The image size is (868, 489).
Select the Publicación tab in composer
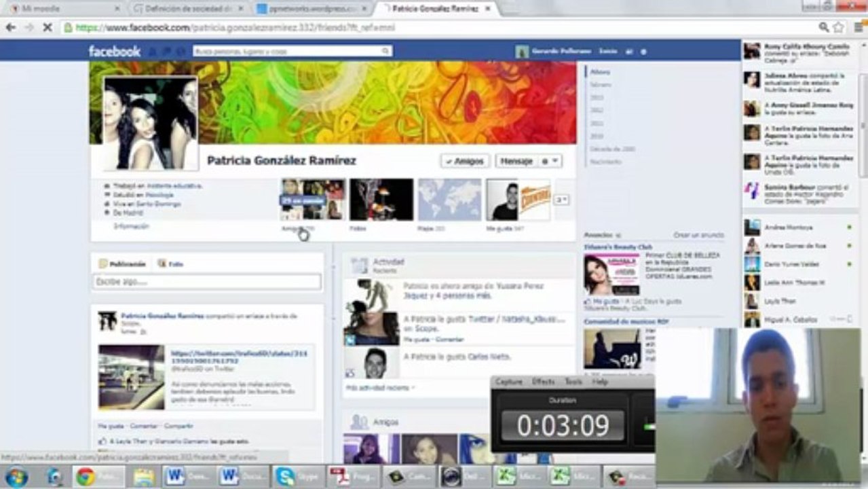click(122, 264)
